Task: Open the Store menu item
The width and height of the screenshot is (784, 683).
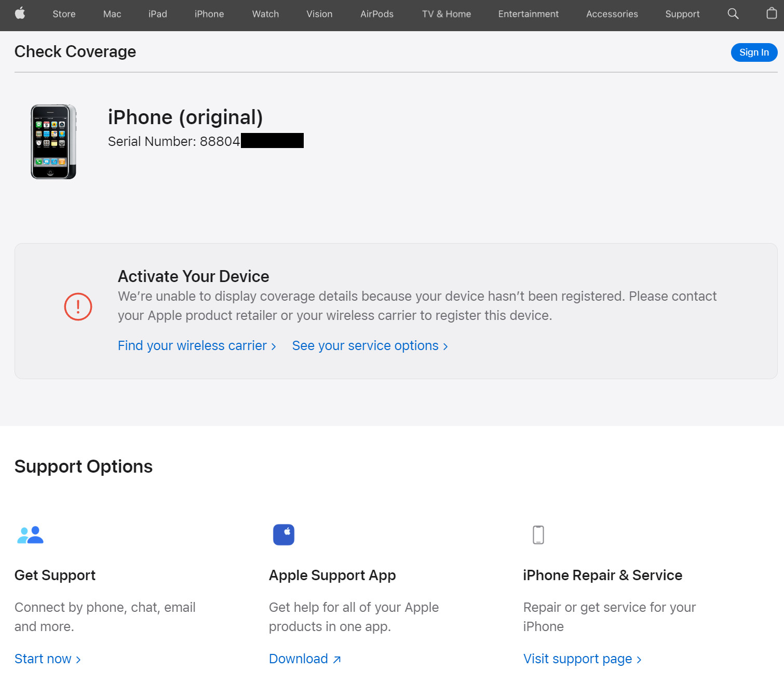Action: tap(64, 14)
